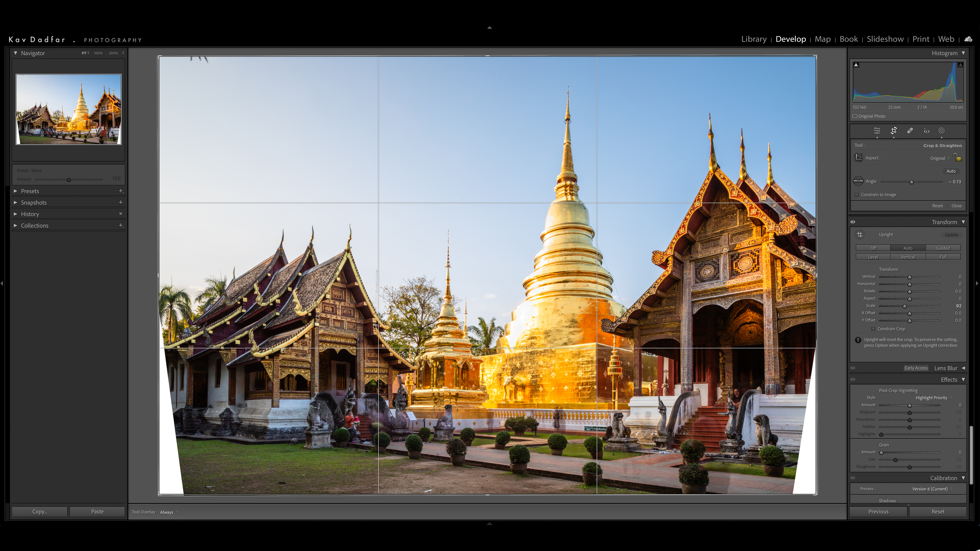The height and width of the screenshot is (551, 980).
Task: Select the Red Eye correction tool icon
Action: tap(926, 131)
